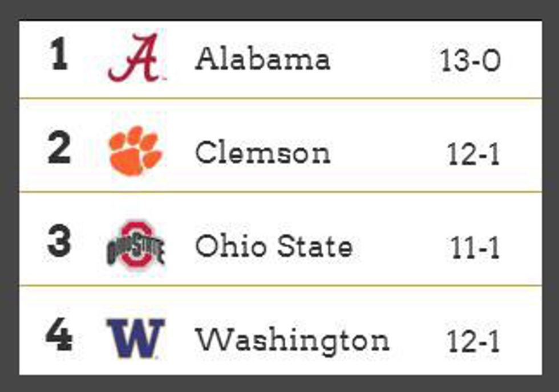The image size is (559, 392).
Task: Open the Alabama team name link
Action: (262, 59)
